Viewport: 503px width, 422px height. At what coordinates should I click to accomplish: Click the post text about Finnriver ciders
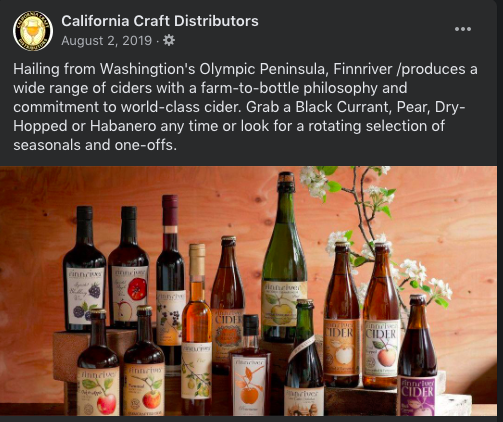click(245, 107)
